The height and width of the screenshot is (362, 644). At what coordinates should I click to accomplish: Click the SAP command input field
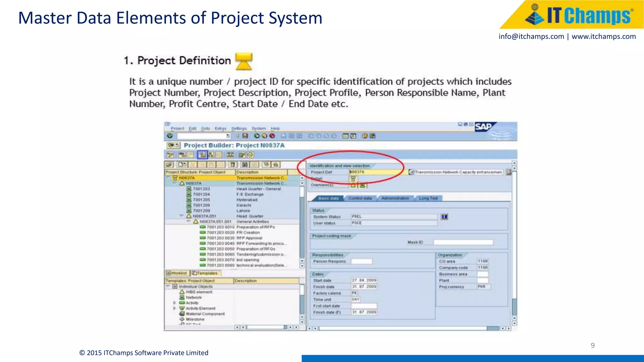[x=204, y=136]
